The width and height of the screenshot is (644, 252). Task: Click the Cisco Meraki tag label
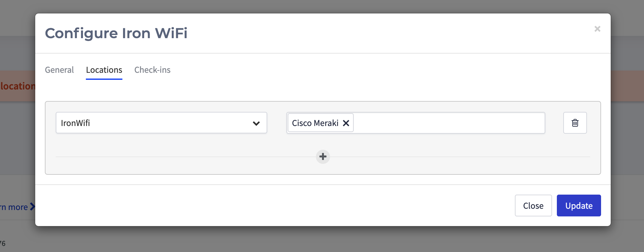[x=315, y=123]
